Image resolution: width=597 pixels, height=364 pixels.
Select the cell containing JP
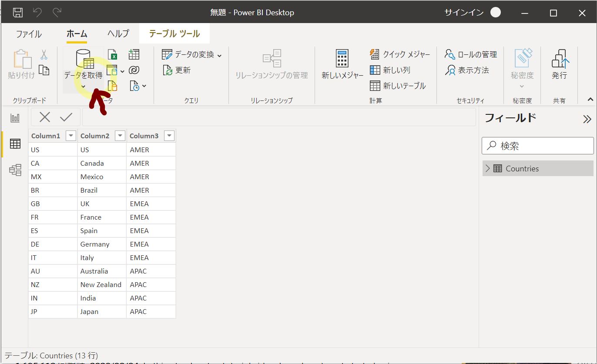click(x=53, y=311)
